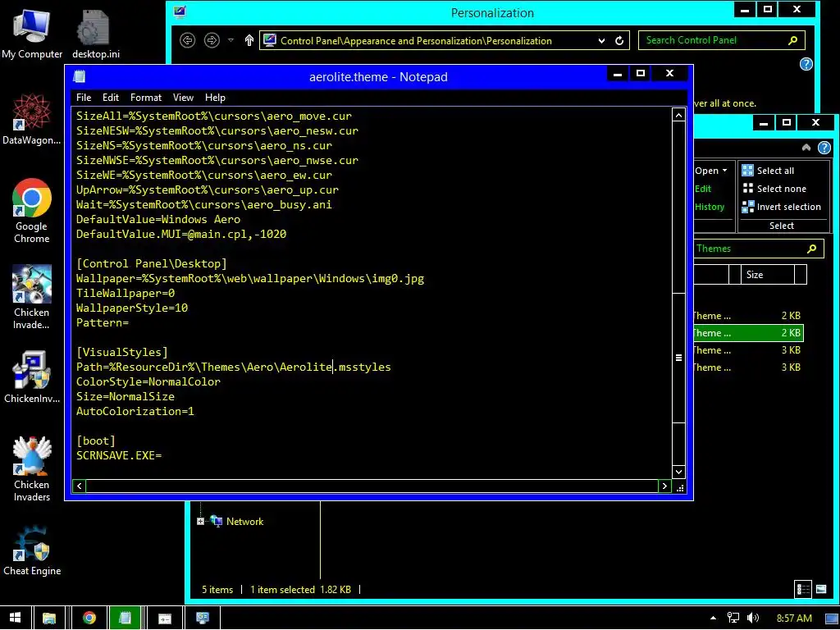
Task: Launch Chicken Invaders chicken icon shortcut
Action: click(32, 469)
